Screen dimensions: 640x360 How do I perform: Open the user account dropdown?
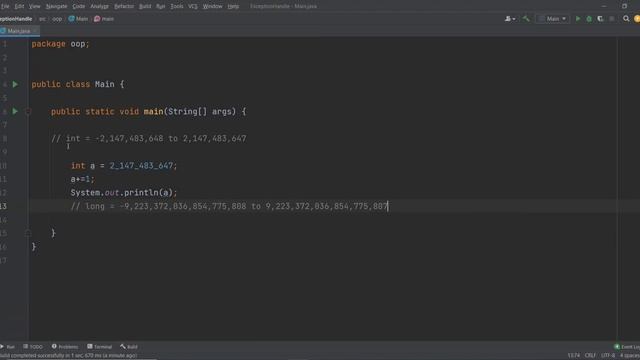pos(510,19)
